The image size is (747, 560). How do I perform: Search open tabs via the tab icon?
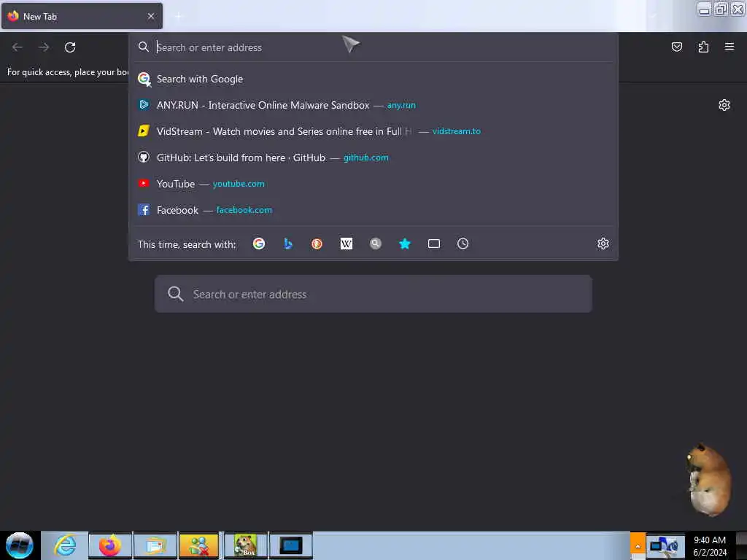pyautogui.click(x=434, y=244)
